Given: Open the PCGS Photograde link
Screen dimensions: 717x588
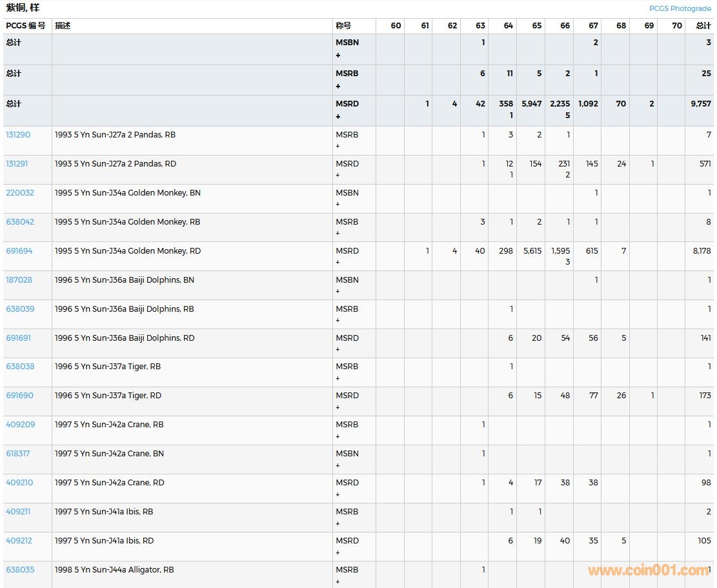Looking at the screenshot, I should click(x=680, y=8).
